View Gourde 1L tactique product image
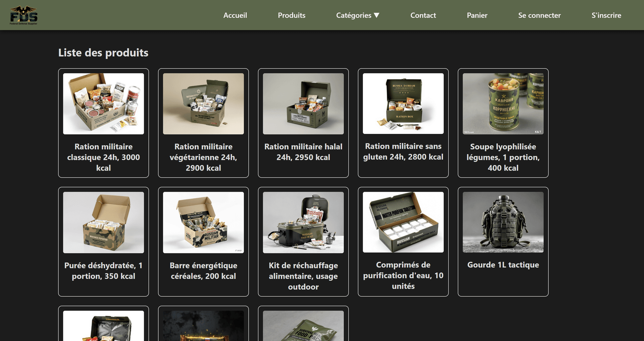The width and height of the screenshot is (644, 341). (x=503, y=222)
